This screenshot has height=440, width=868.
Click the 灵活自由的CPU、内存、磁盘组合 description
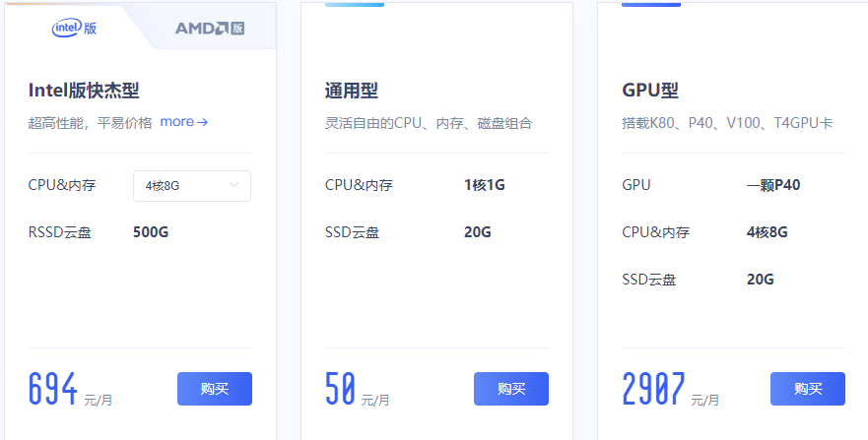(x=429, y=123)
